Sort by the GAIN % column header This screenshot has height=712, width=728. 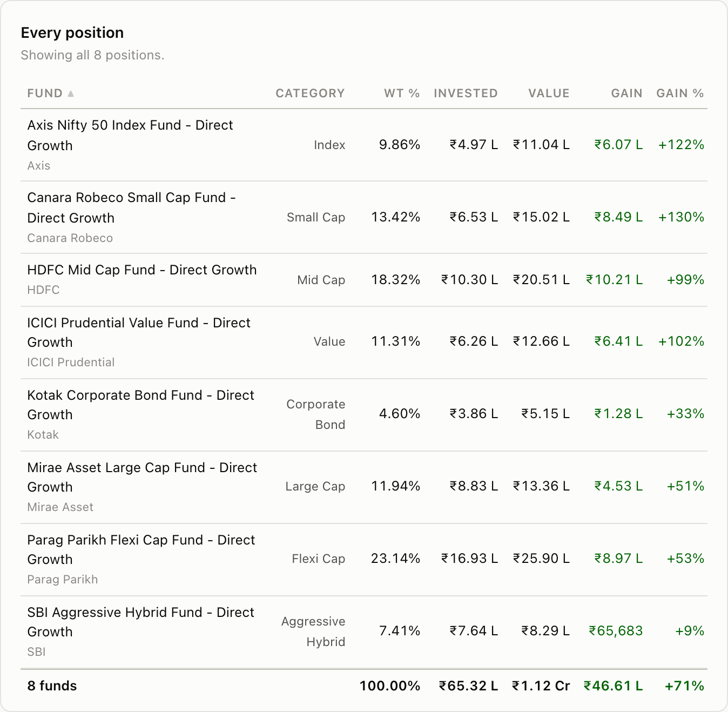(x=680, y=93)
